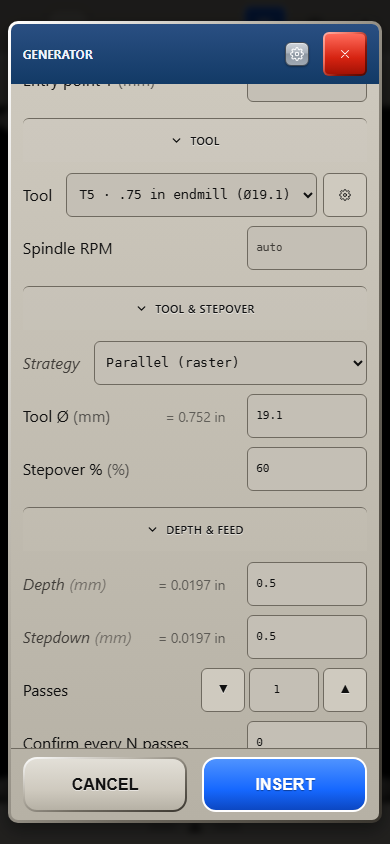Open tool library gear next to Tool dropdown
Screen dimensions: 390x844
pyautogui.click(x=345, y=195)
